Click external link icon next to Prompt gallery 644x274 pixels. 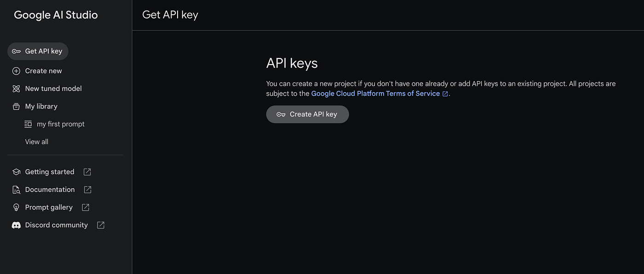click(86, 207)
